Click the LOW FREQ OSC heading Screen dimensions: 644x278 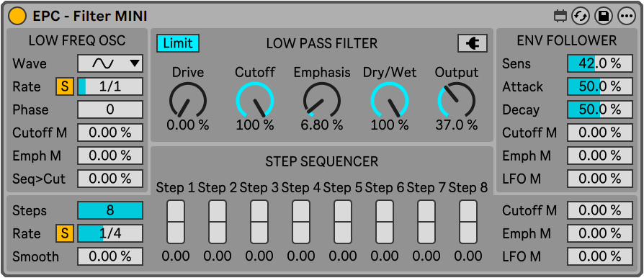point(77,40)
